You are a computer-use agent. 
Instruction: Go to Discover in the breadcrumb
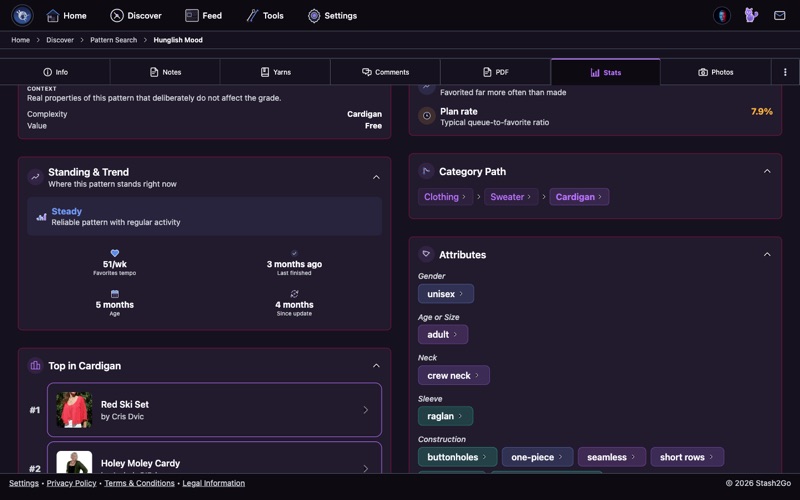(60, 40)
